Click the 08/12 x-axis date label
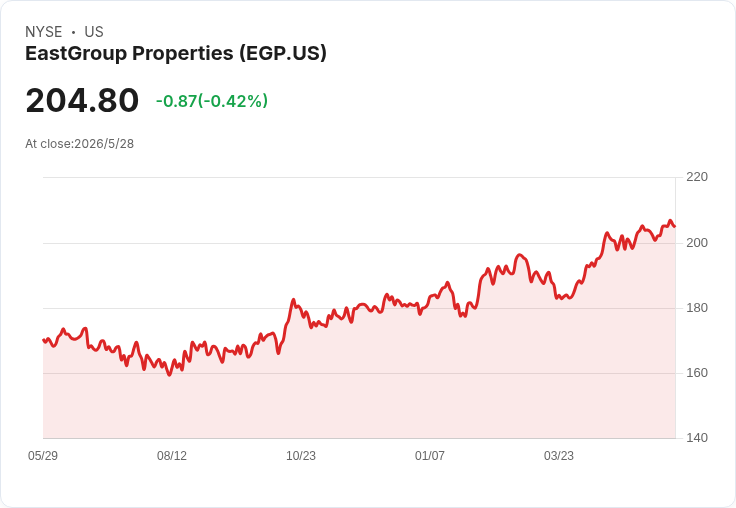 [172, 455]
